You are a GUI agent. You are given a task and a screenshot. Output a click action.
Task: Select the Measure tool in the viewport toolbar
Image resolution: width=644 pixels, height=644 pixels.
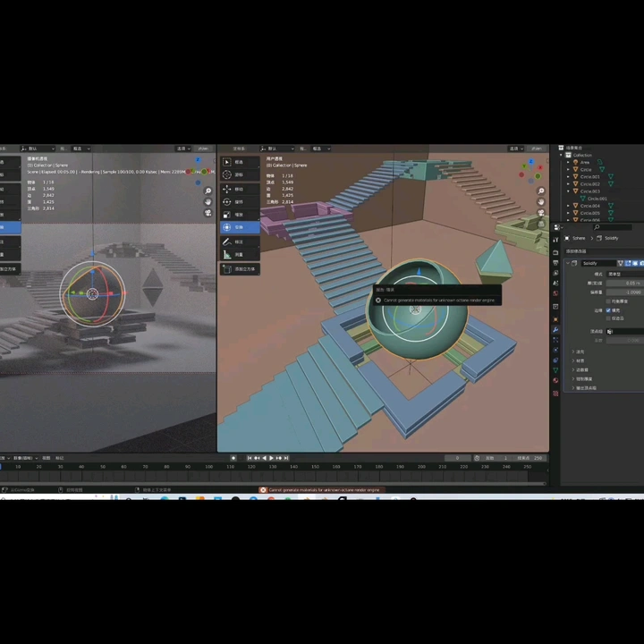(227, 255)
